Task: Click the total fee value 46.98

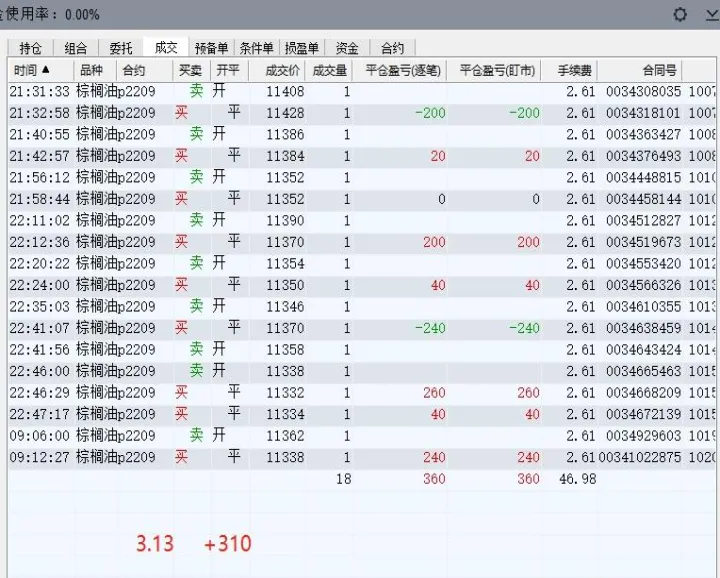Action: point(578,479)
